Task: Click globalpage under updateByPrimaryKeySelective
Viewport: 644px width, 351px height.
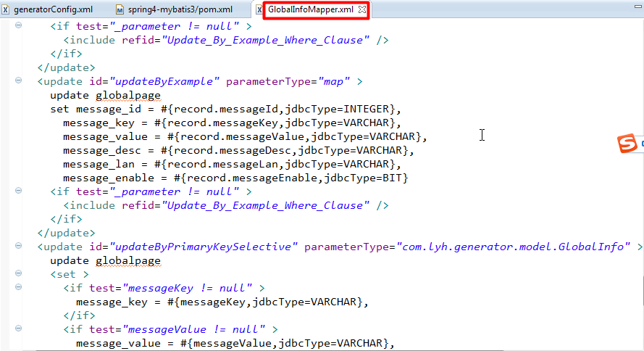Action: tap(128, 260)
